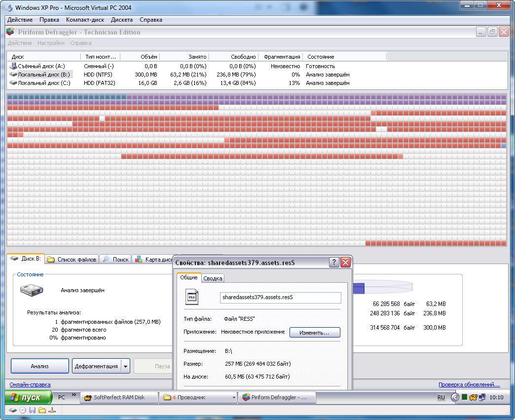Expand hidden system tray icons
The width and height of the screenshot is (515, 420).
(455, 397)
